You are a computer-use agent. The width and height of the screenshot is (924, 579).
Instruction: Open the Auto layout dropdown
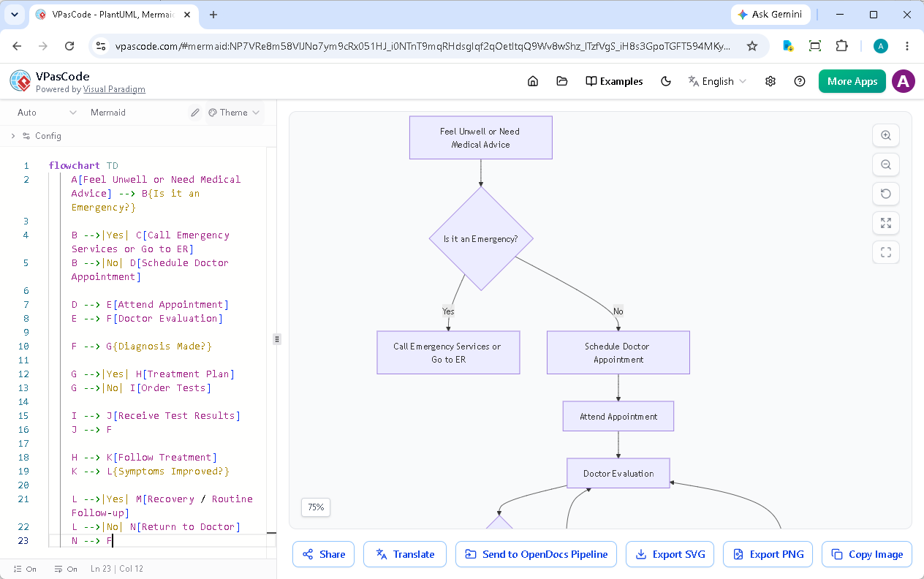[x=47, y=113]
